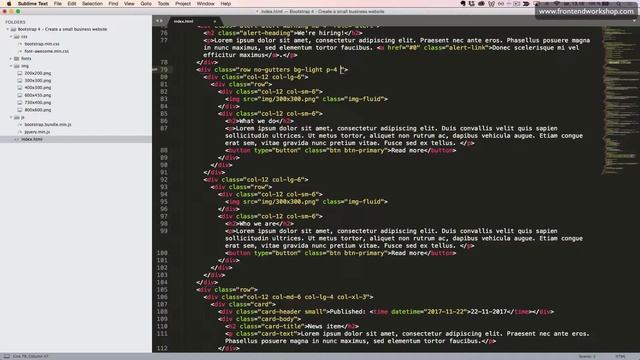Image resolution: width=640 pixels, height=360 pixels.
Task: Select the fonts folder in sidebar
Action: pyautogui.click(x=26, y=59)
